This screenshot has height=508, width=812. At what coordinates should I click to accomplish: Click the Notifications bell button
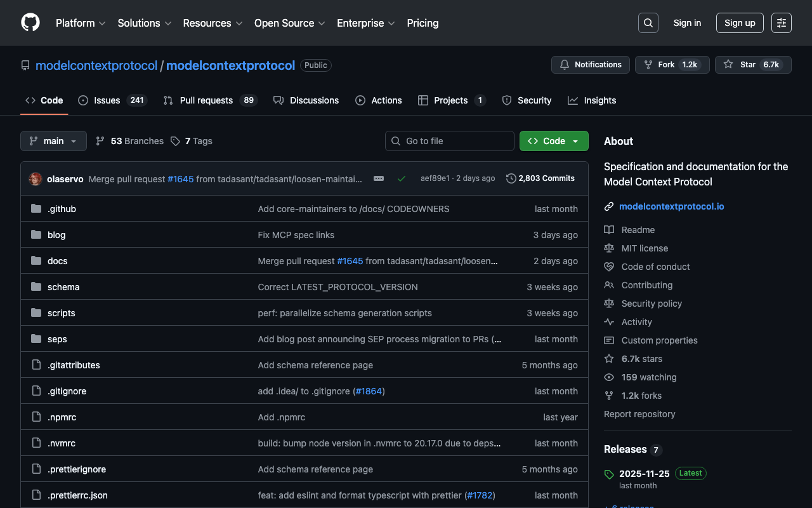click(x=590, y=65)
